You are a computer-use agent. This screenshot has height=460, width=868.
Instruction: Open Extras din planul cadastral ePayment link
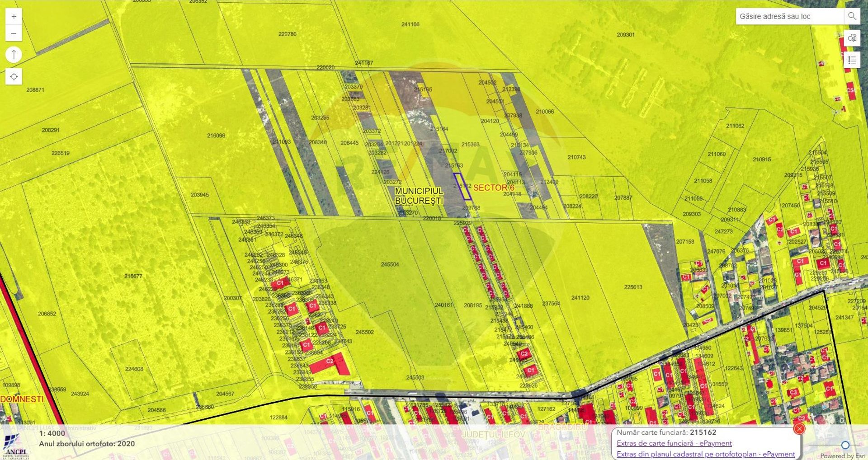[705, 454]
